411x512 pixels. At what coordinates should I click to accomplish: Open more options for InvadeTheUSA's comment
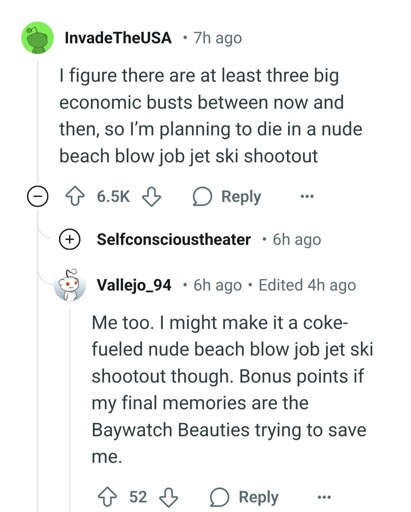(x=307, y=196)
